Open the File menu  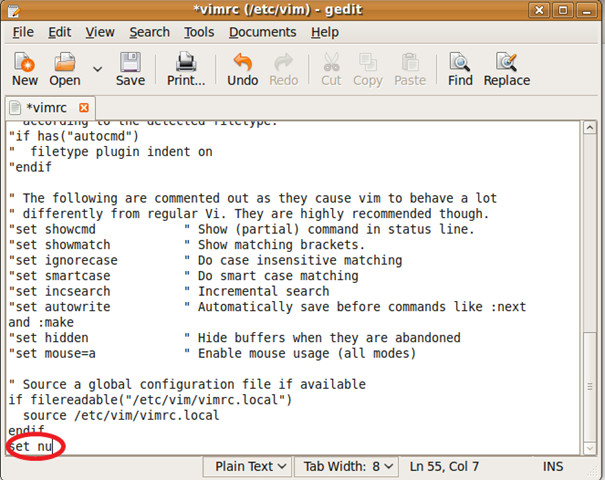[23, 32]
